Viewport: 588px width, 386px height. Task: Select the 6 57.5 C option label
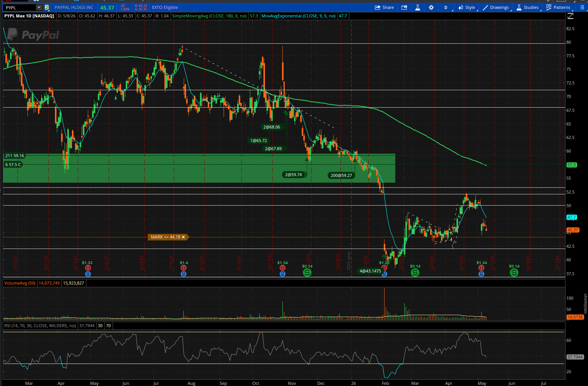[13, 165]
